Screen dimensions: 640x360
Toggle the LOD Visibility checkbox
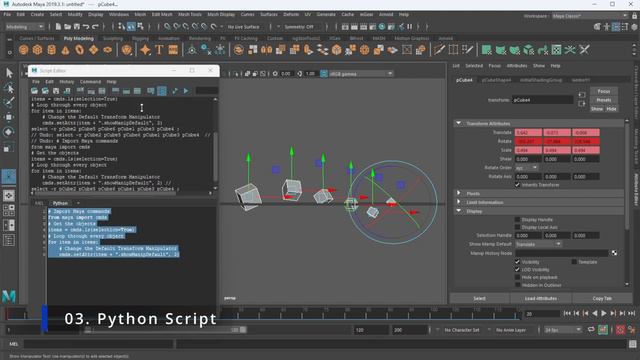tap(517, 269)
